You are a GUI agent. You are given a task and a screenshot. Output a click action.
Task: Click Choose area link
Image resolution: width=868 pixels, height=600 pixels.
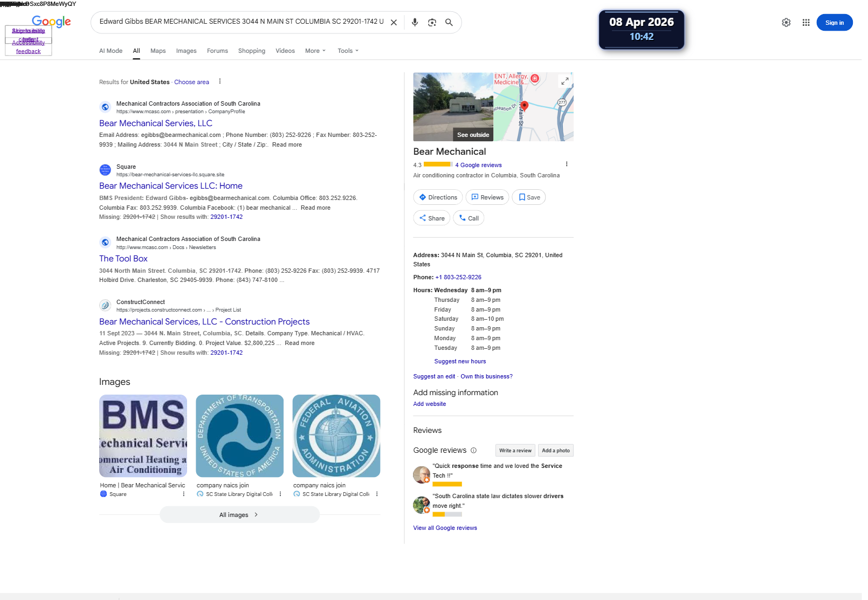[191, 82]
